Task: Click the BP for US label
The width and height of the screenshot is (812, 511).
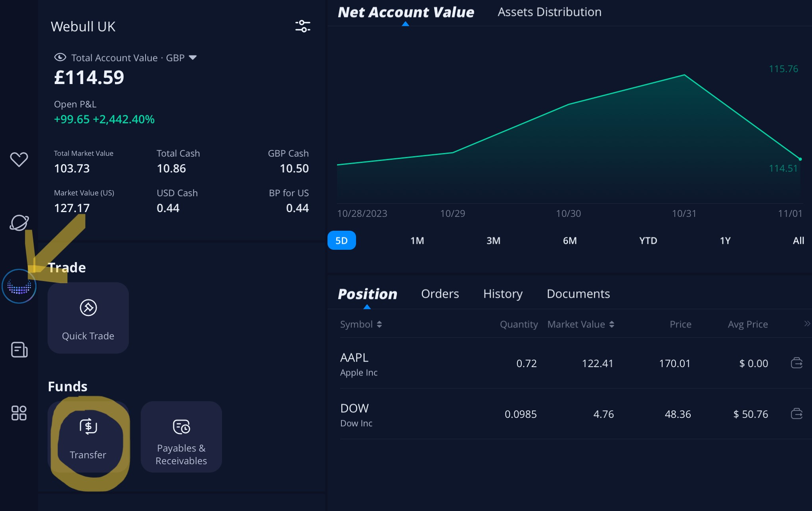Action: coord(289,193)
